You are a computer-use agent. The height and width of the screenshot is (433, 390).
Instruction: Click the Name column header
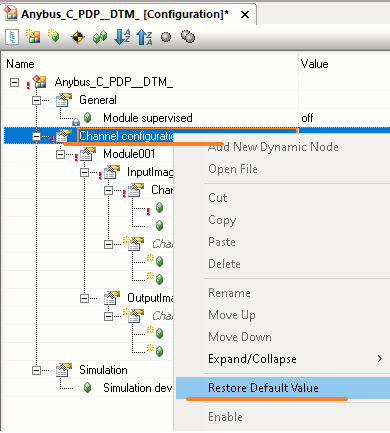tap(151, 64)
